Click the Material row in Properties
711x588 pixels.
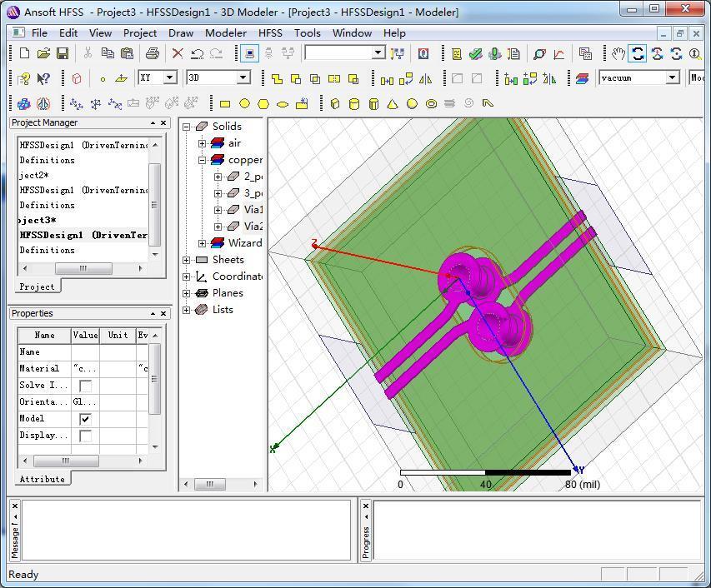pos(83,369)
